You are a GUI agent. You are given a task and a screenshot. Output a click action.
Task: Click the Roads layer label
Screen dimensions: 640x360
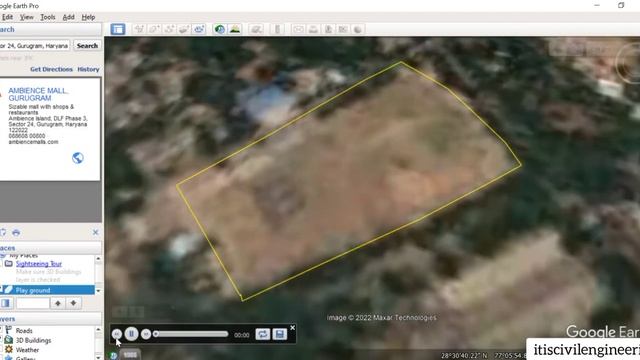24,331
